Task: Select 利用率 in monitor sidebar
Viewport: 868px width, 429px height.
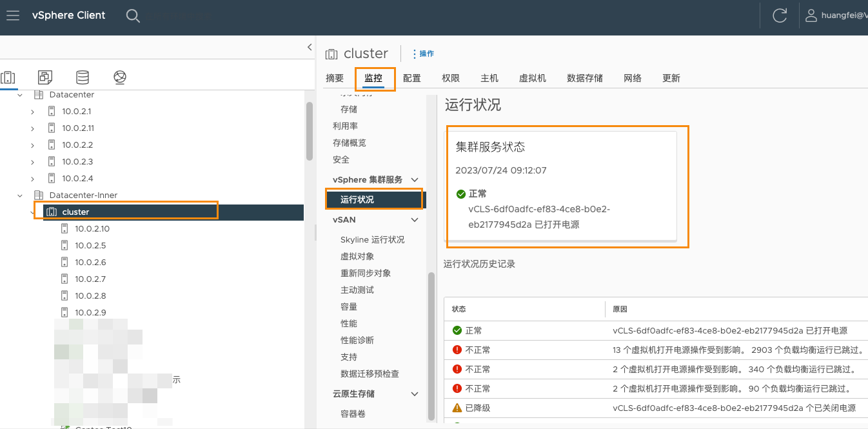Action: [346, 126]
